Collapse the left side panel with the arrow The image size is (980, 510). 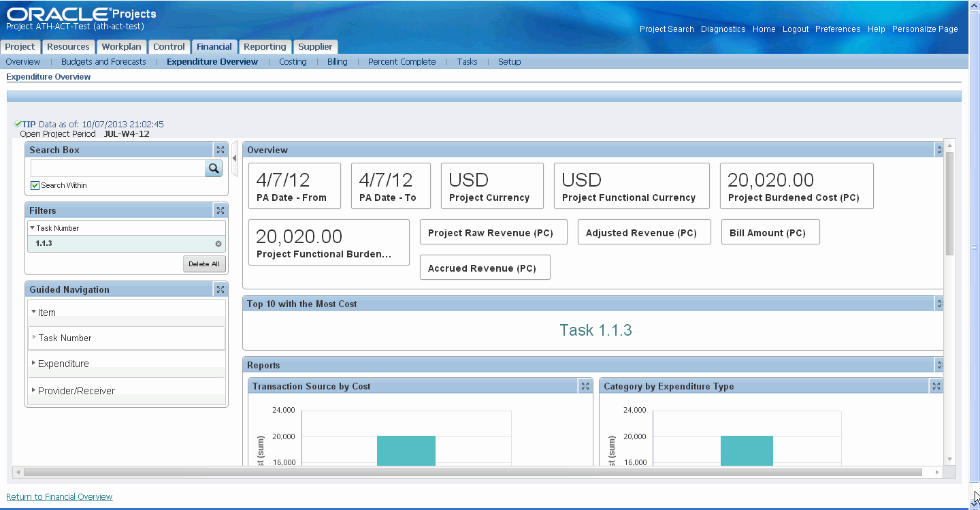[x=234, y=157]
